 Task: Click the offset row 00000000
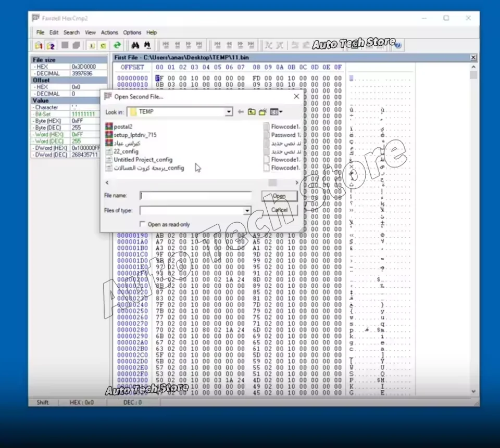pos(132,78)
